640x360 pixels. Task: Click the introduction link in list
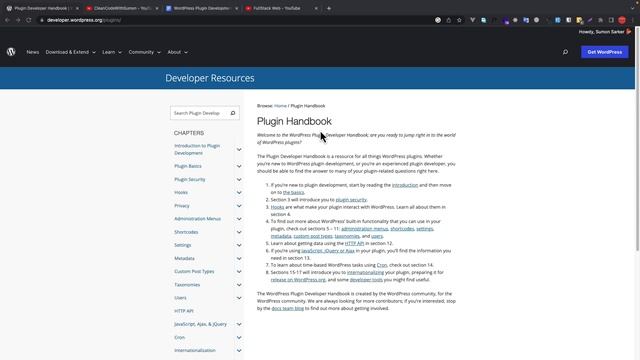405,185
